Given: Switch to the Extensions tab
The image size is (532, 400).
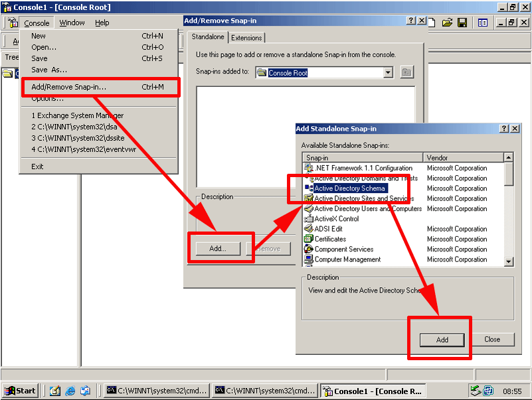Looking at the screenshot, I should (246, 38).
